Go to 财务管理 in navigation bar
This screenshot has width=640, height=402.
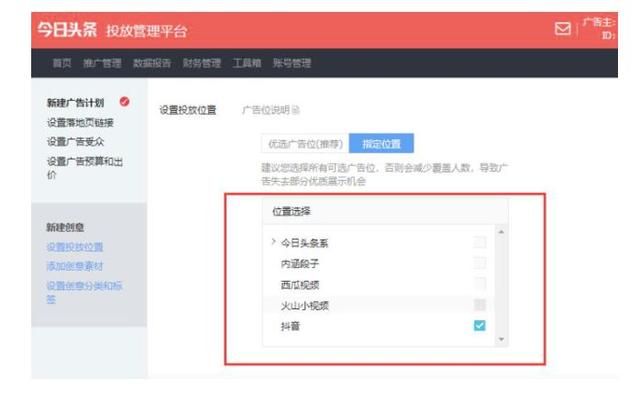[x=202, y=64]
